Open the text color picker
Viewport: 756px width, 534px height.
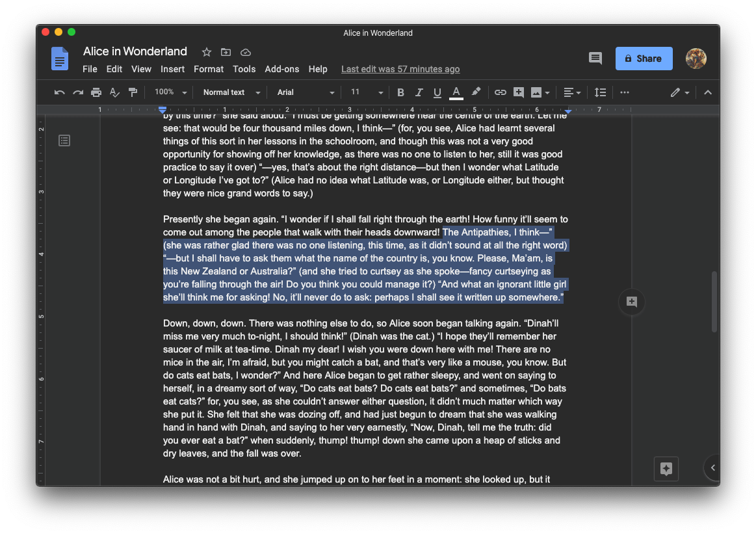click(456, 92)
